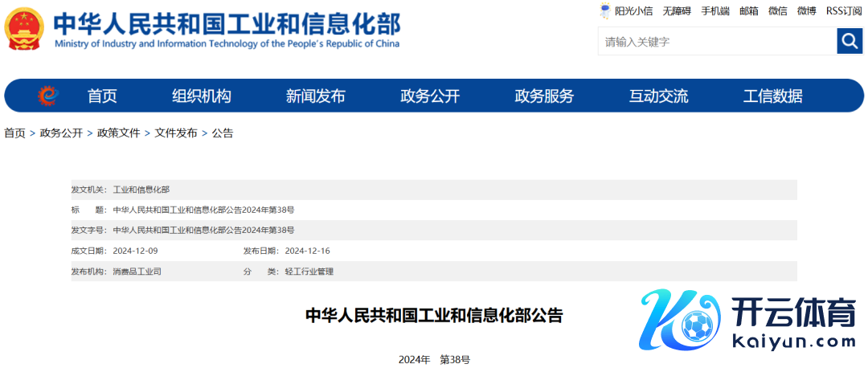Open the 无障碍 accessibility link
Image resolution: width=868 pixels, height=368 pixels.
(x=677, y=11)
